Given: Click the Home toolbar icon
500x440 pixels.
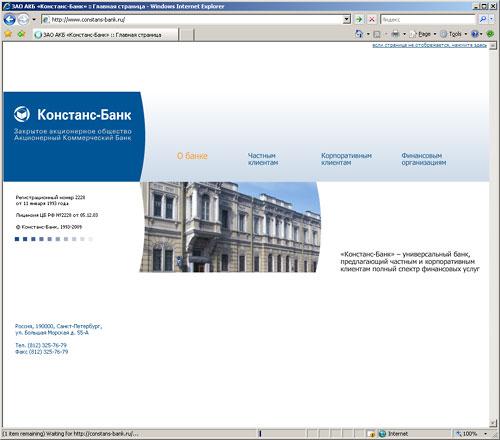Looking at the screenshot, I should [359, 34].
